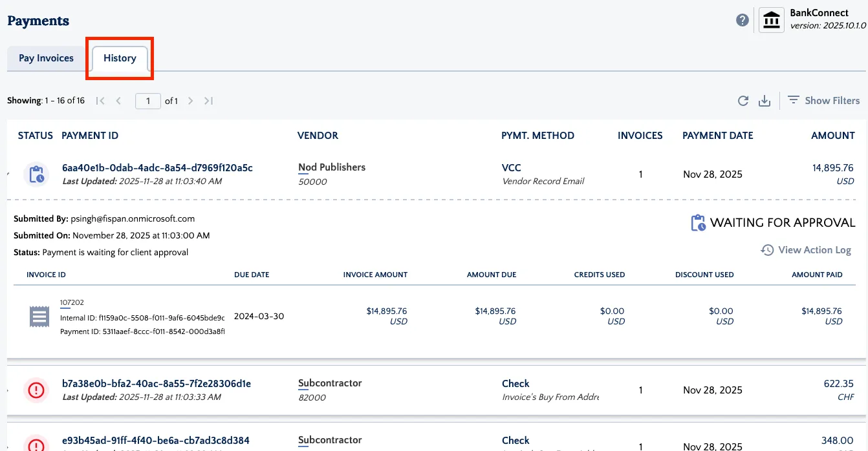Click the WAITING FOR APPROVAL status heading
The height and width of the screenshot is (451, 868).
tap(783, 223)
